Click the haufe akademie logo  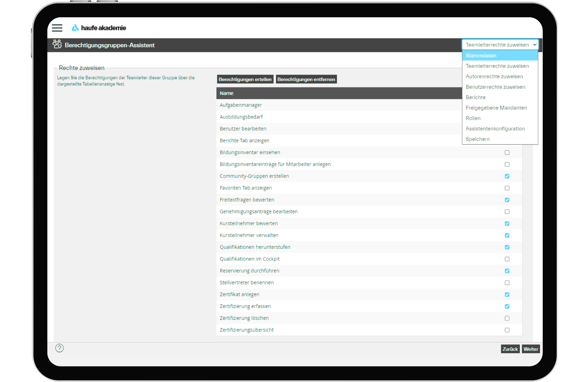click(99, 28)
